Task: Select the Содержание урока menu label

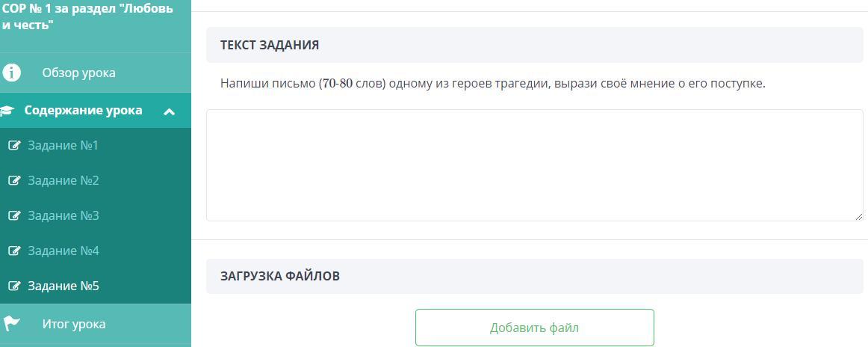Action: (x=83, y=110)
